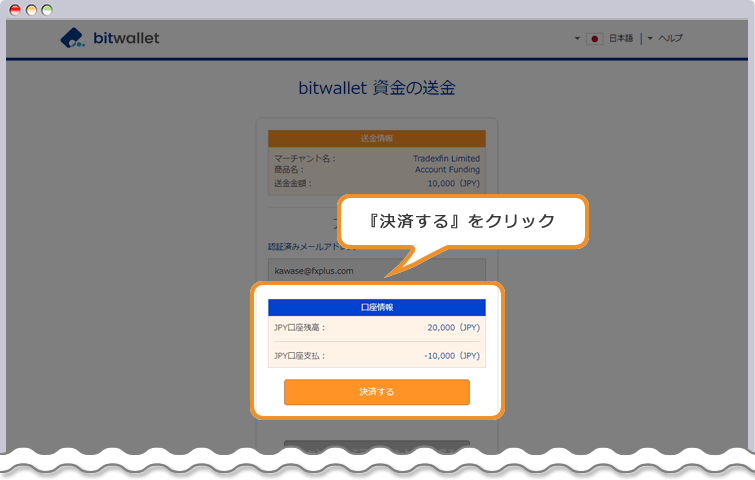755x480 pixels.
Task: Click the page title bitwallet 資金の送金
Action: (377, 88)
